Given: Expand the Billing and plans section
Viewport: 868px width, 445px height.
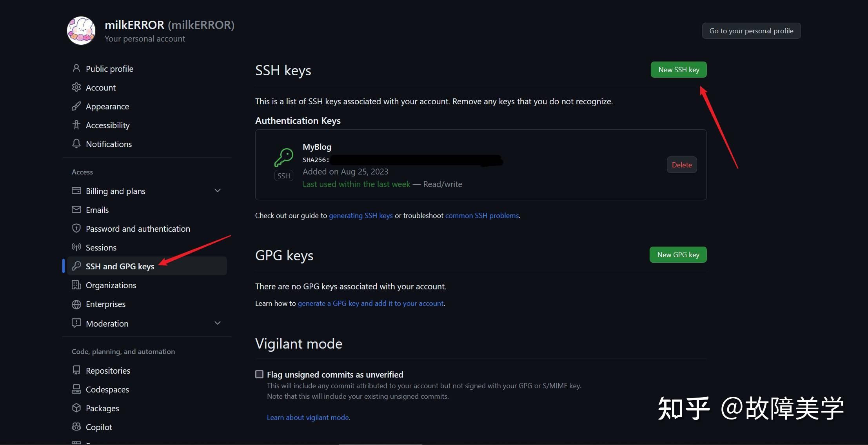Looking at the screenshot, I should click(x=218, y=191).
